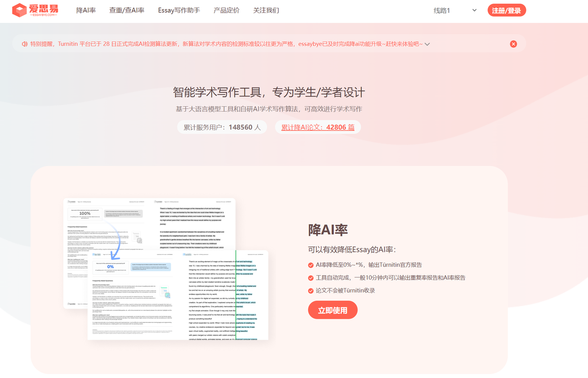Open the Essay写作助手 menu item

point(179,10)
